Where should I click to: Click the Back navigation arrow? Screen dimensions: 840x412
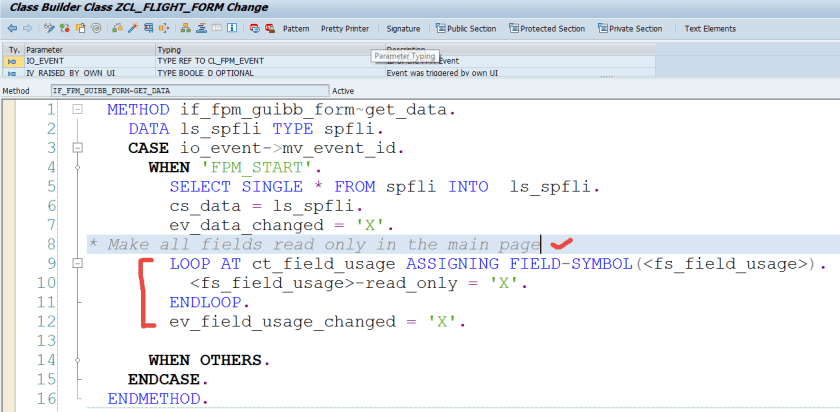pos(12,28)
